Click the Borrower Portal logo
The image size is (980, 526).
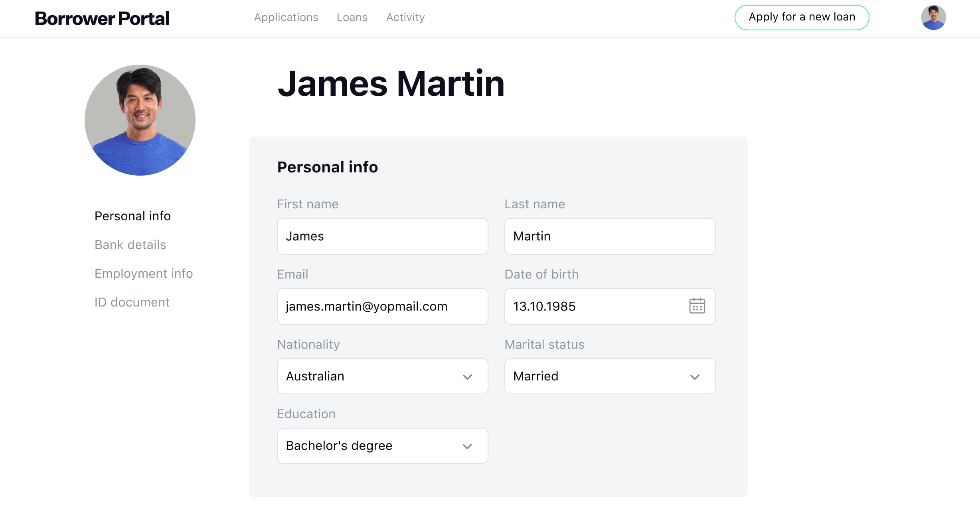(x=102, y=18)
